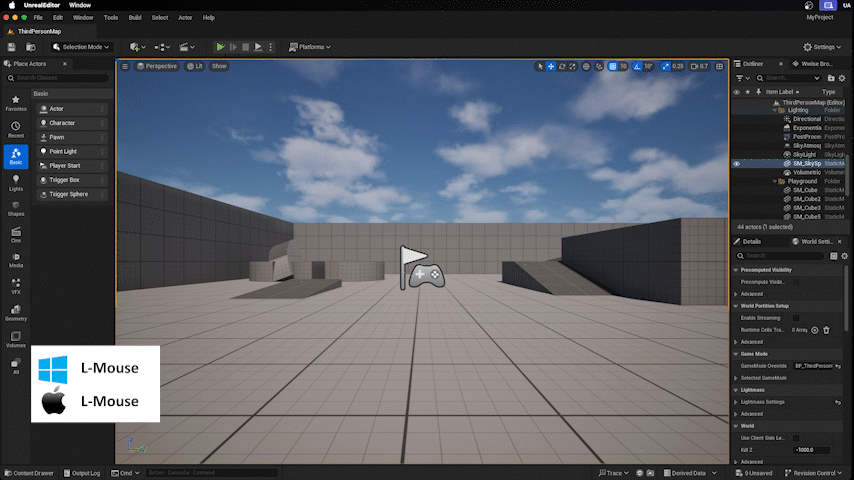Select the Geometry category in Place Actors
This screenshot has width=854, height=480.
pos(16,313)
